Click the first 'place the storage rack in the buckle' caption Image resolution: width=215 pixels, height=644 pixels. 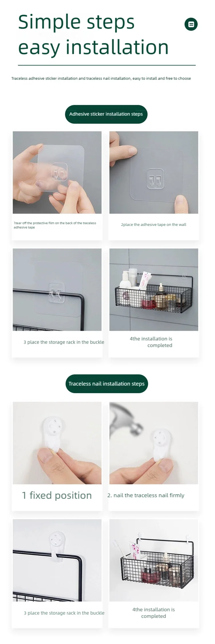coord(64,342)
